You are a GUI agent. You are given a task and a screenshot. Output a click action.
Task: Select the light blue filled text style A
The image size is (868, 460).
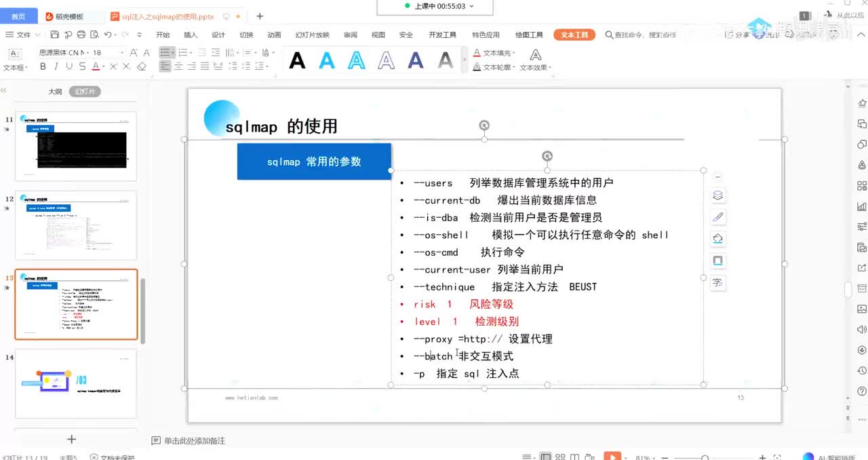pos(327,60)
